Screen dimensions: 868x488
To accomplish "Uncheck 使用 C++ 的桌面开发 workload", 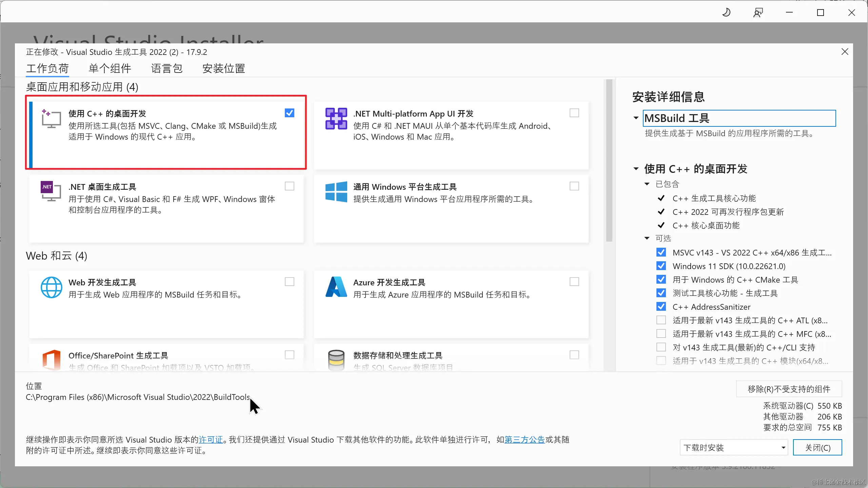I will point(289,113).
